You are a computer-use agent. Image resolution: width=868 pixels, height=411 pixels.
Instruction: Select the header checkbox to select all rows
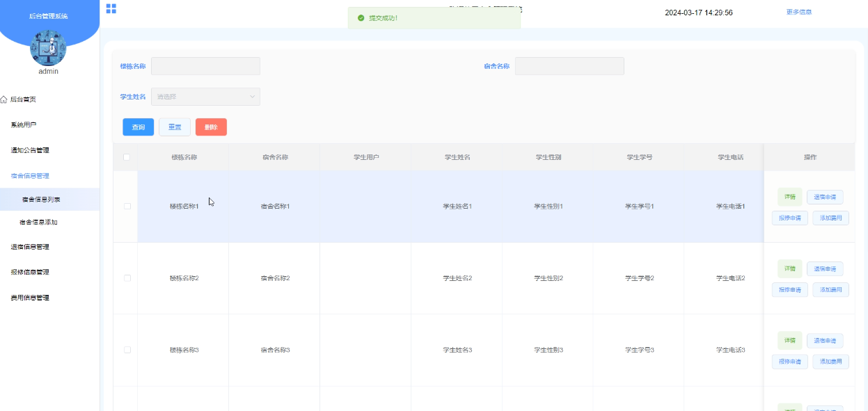[127, 157]
